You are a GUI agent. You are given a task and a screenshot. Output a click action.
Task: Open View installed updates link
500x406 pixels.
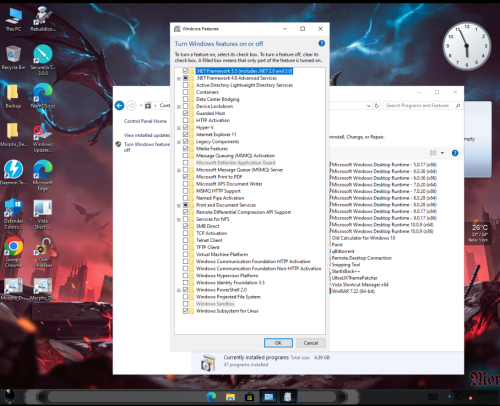(x=147, y=135)
